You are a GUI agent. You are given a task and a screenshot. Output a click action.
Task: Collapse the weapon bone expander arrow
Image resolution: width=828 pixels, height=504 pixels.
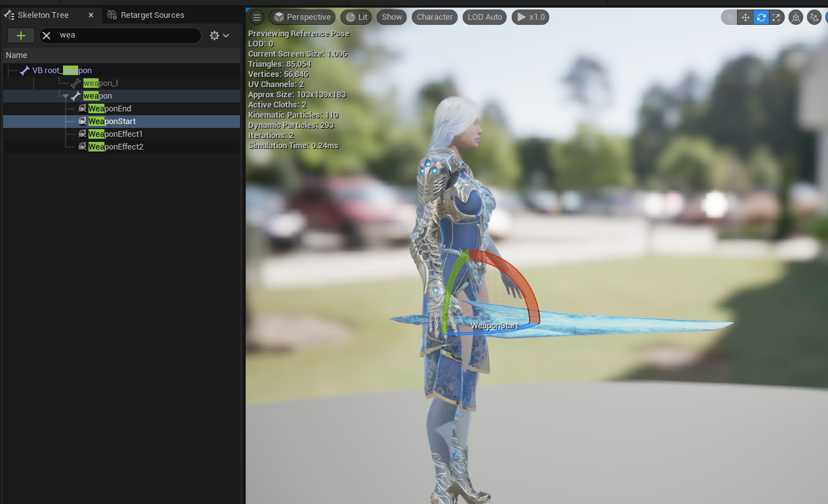pos(66,96)
